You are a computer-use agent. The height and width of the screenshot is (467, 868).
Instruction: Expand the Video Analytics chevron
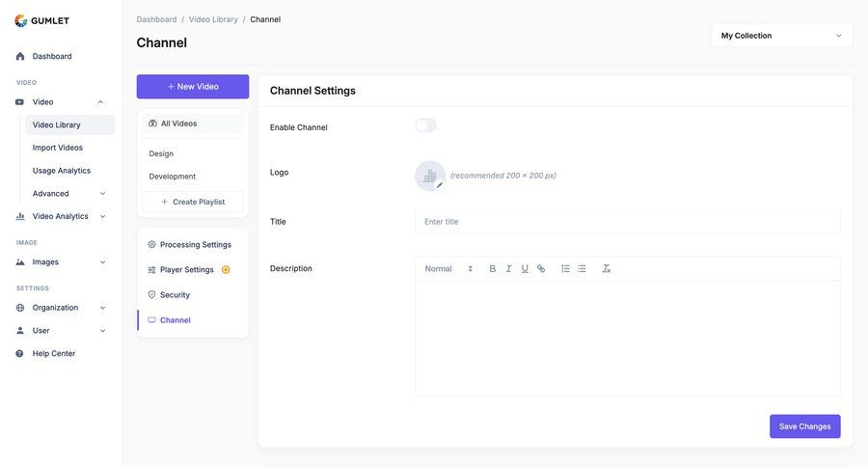pos(102,216)
